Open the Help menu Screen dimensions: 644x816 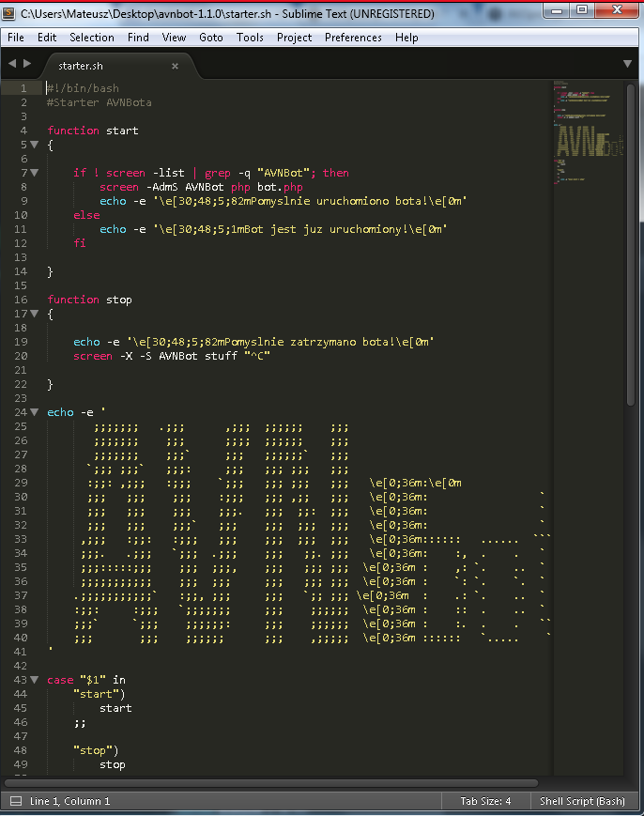406,38
